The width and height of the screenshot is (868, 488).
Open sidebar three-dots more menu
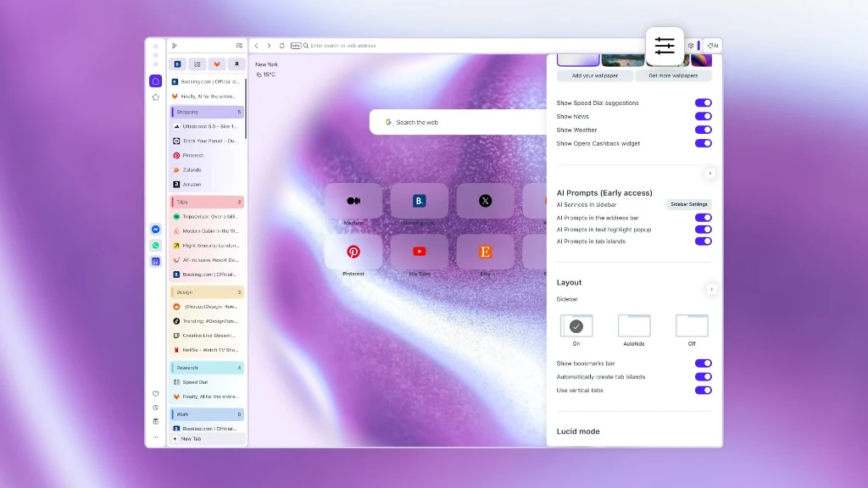tap(156, 437)
